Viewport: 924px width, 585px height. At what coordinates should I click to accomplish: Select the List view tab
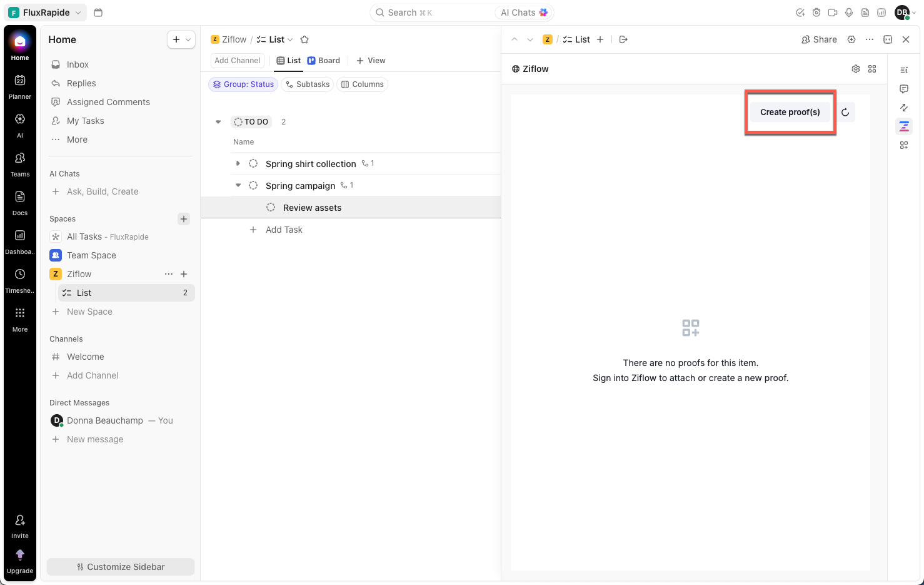(x=289, y=61)
